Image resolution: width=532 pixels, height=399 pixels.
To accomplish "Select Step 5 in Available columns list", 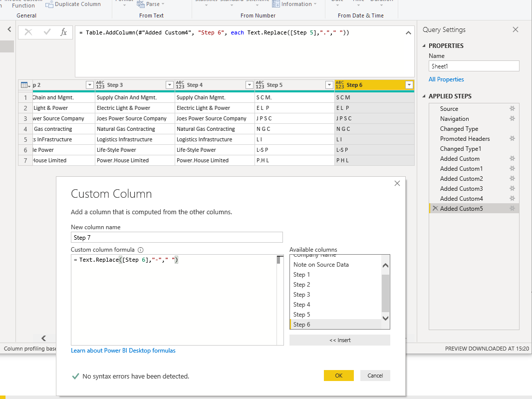I will click(x=302, y=315).
